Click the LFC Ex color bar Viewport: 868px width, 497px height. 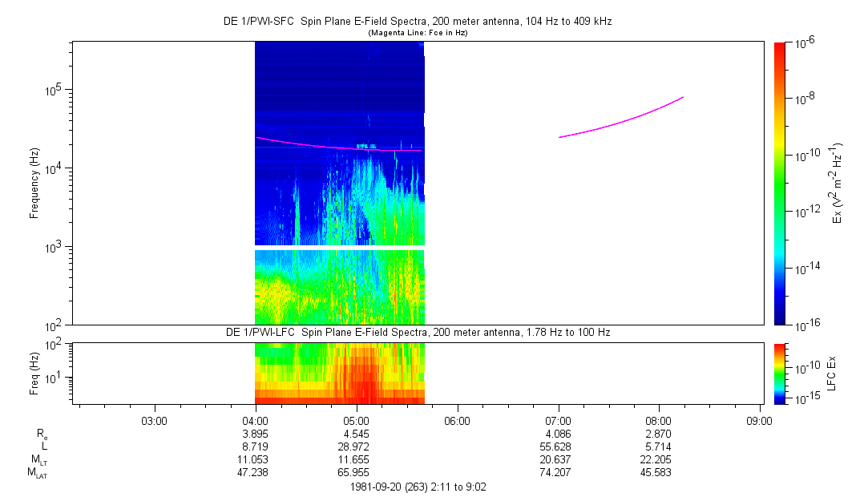(780, 373)
